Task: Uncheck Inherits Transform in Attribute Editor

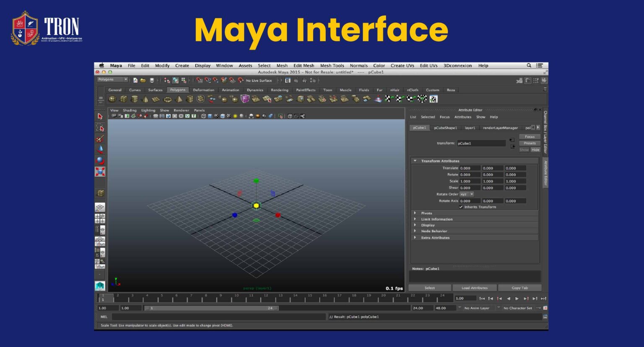Action: tap(460, 207)
